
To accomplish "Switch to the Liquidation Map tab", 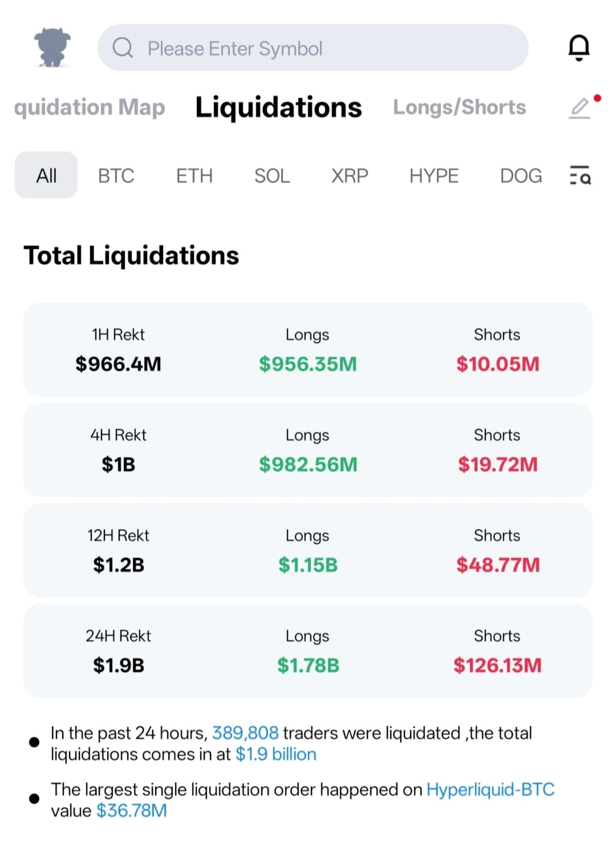I will tap(90, 107).
